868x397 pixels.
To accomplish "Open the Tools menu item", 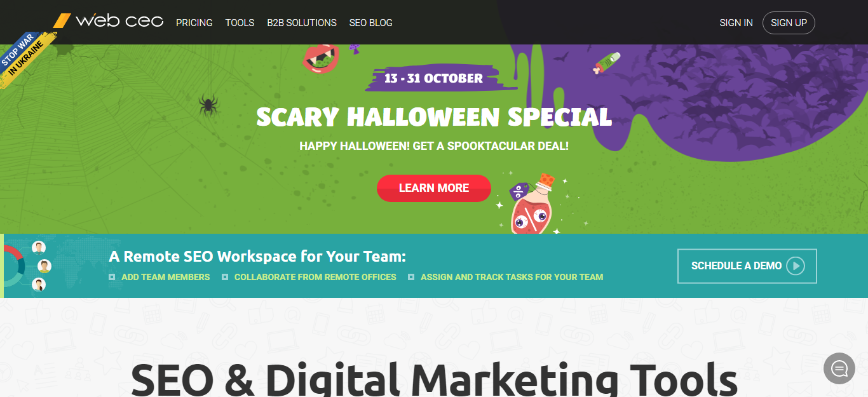I will [x=240, y=22].
